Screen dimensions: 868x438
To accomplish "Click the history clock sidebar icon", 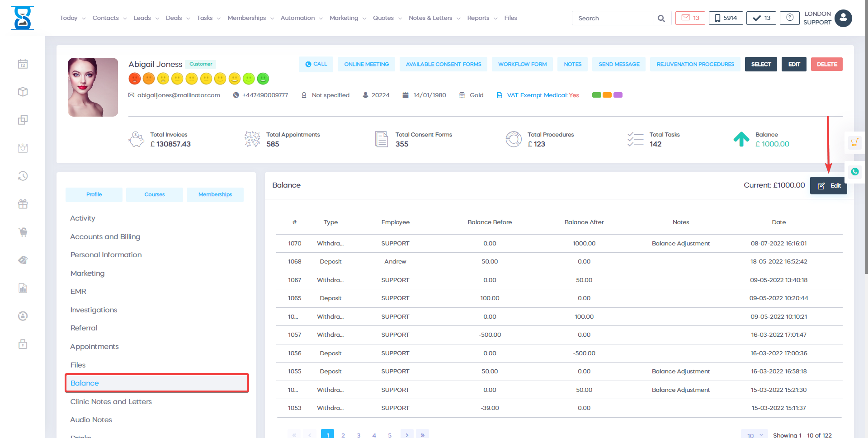I will pyautogui.click(x=23, y=176).
